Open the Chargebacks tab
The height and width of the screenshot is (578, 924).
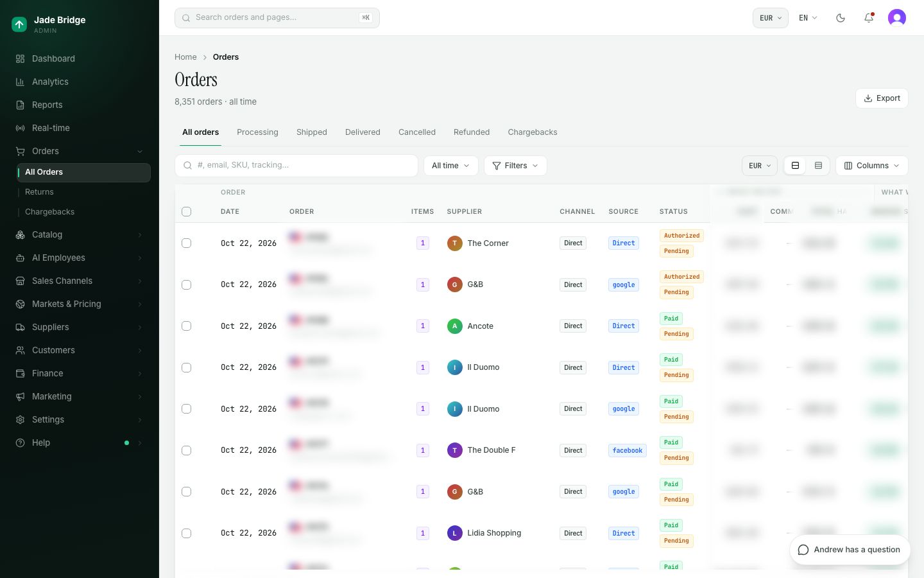tap(533, 132)
